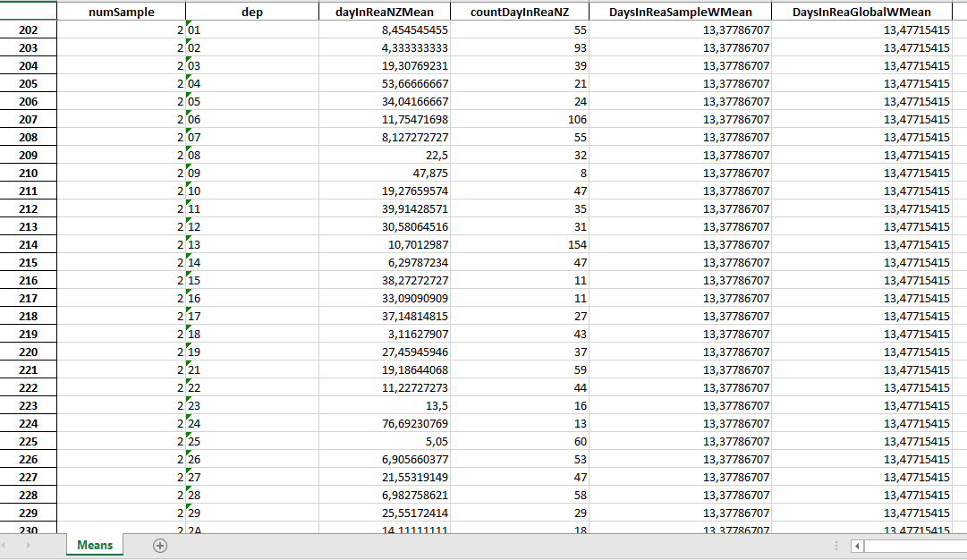
Task: Click cell with value 37,14814815
Action: pos(385,317)
